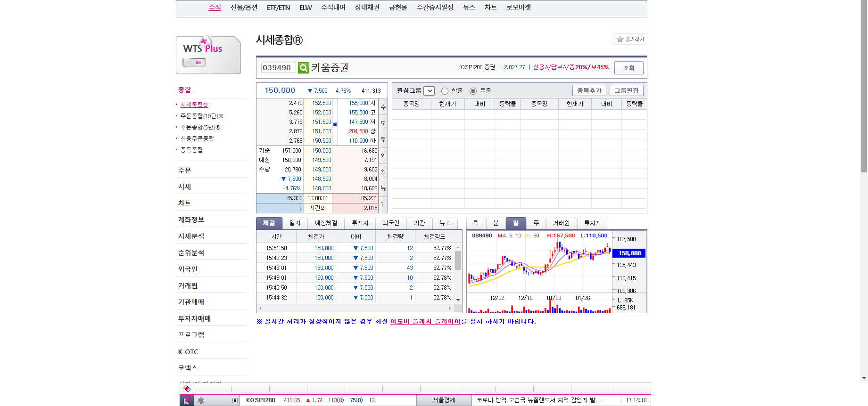The image size is (868, 406).
Task: Open 종목종합 in the sidebar
Action: coord(191,150)
